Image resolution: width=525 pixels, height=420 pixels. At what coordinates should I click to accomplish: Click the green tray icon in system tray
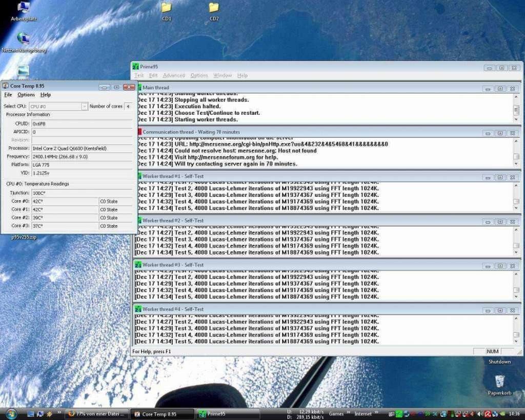point(399,414)
